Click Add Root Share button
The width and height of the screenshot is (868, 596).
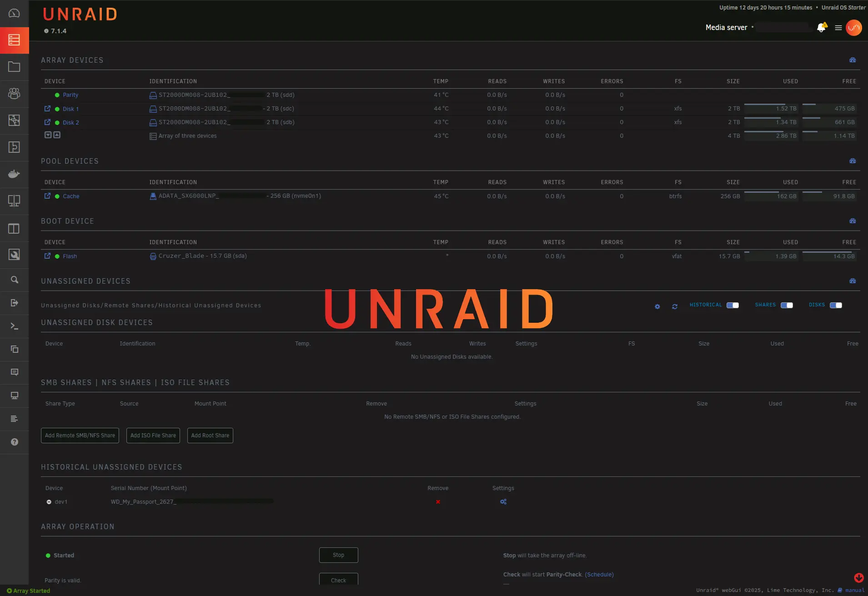pyautogui.click(x=210, y=436)
